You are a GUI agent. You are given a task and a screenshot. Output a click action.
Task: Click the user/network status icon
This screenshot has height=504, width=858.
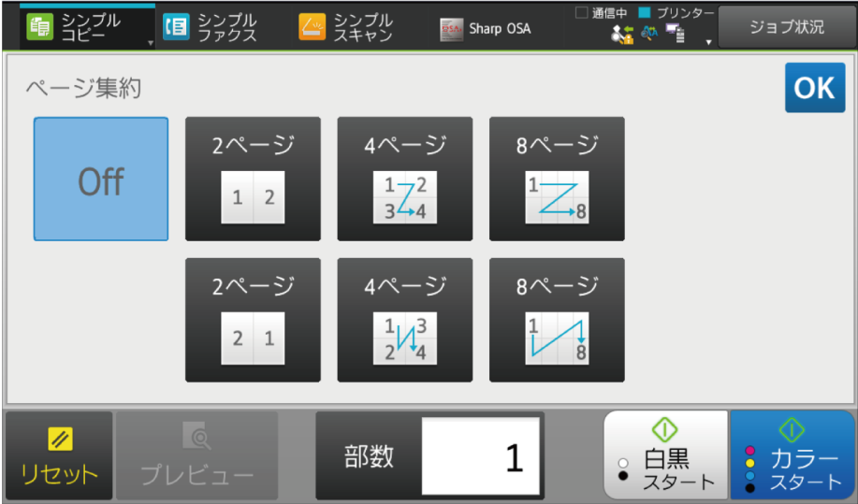coord(623,35)
